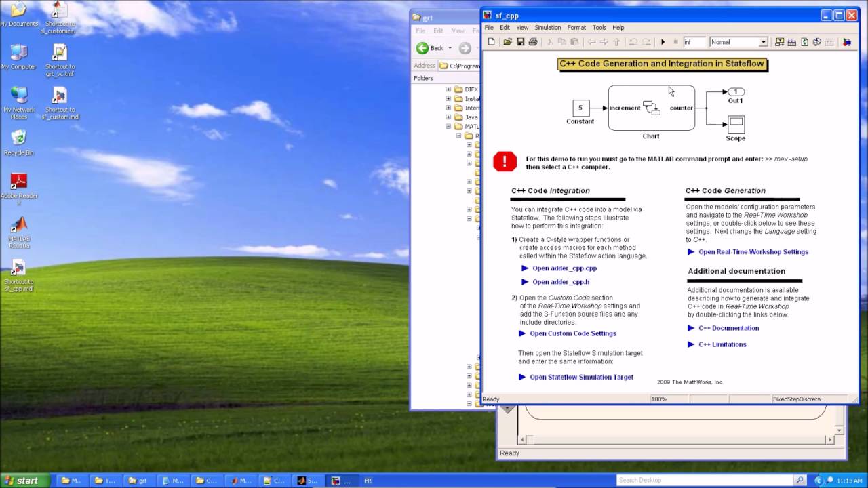This screenshot has height=488, width=868.
Task: Click C++ Documentation link
Action: pos(728,328)
